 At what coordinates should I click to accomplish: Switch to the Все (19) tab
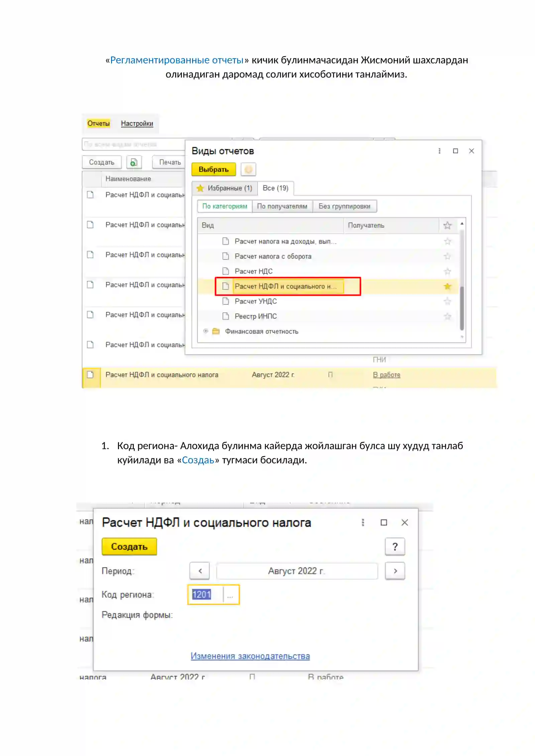[x=276, y=188]
